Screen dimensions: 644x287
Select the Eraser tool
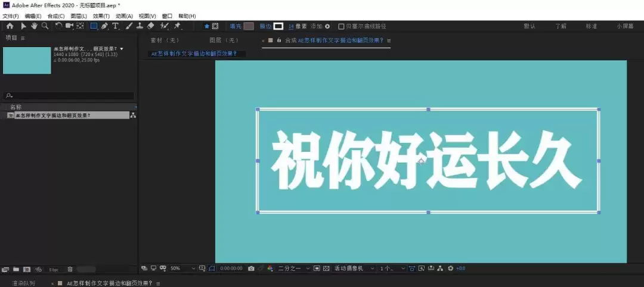150,26
